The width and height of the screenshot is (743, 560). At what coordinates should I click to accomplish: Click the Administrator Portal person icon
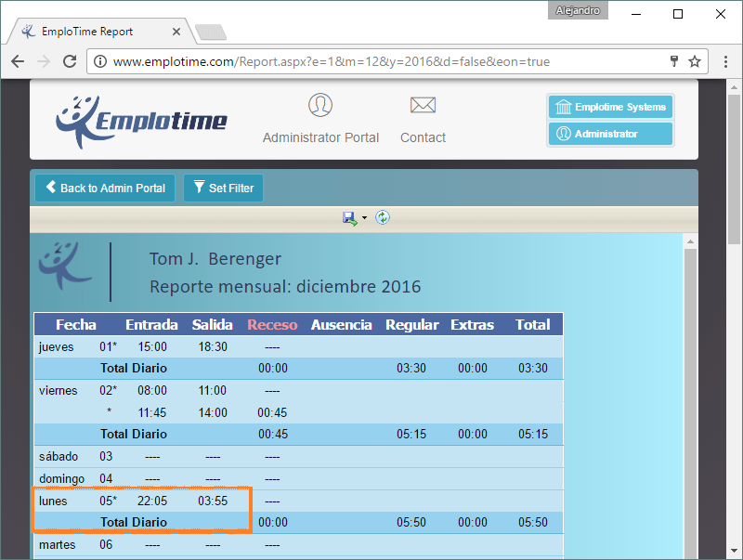[x=320, y=105]
